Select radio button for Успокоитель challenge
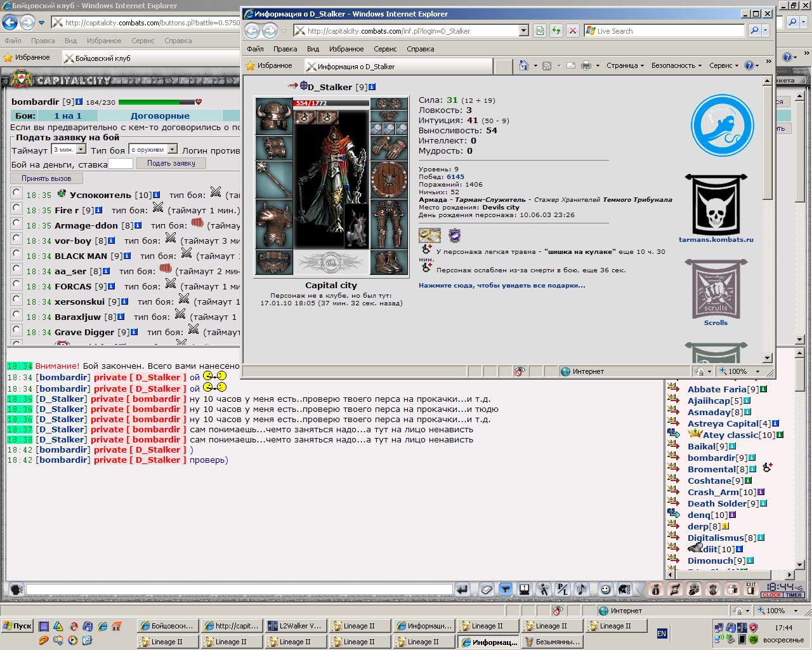The height and width of the screenshot is (650, 812). click(16, 193)
